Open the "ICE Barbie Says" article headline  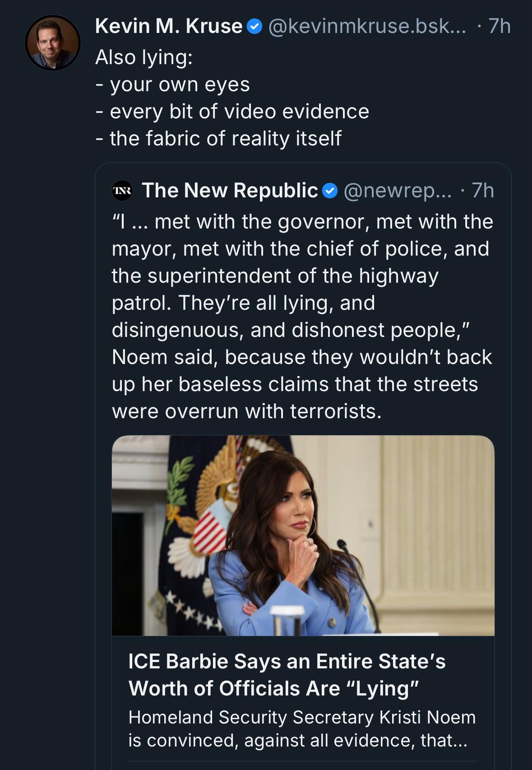click(x=287, y=675)
